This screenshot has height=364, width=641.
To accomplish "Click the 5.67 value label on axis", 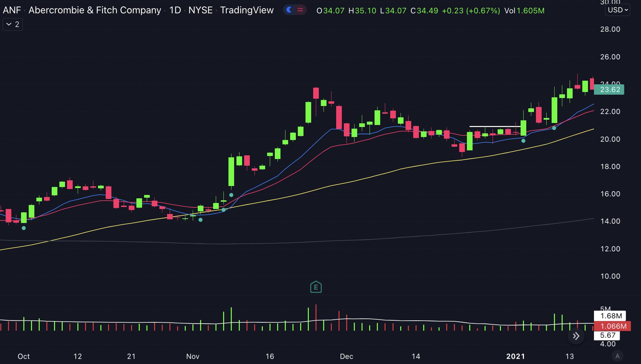I will [x=607, y=335].
